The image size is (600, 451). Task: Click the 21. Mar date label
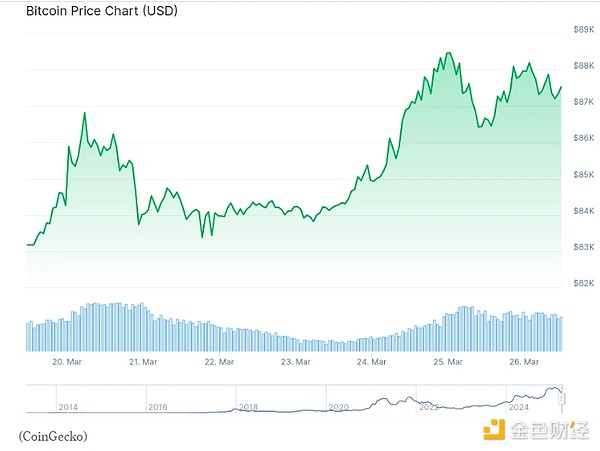[x=143, y=361]
